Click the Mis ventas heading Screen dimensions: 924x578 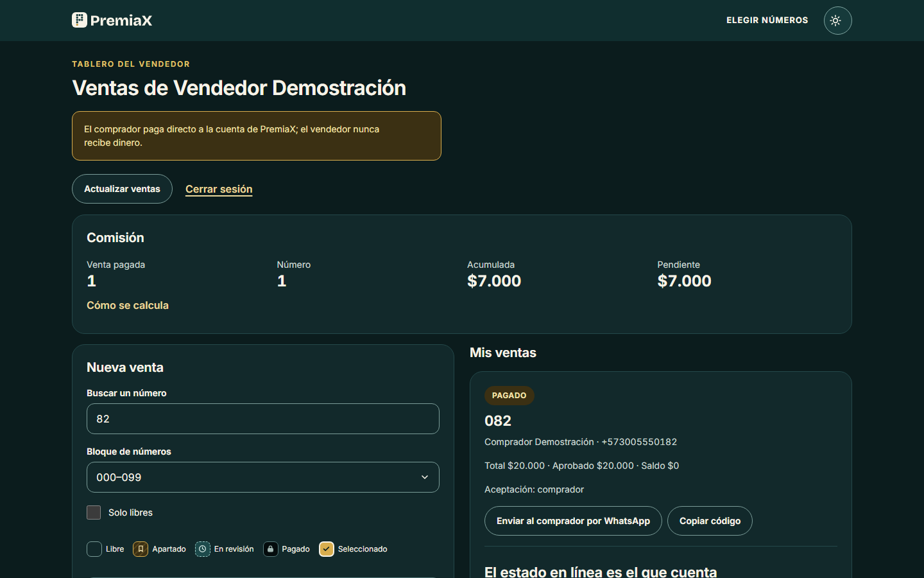point(503,353)
